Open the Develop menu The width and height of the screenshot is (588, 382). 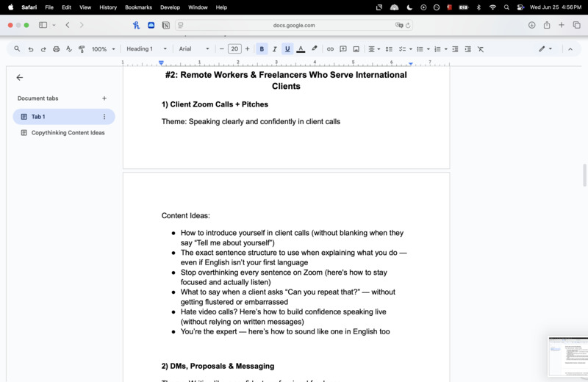point(170,7)
